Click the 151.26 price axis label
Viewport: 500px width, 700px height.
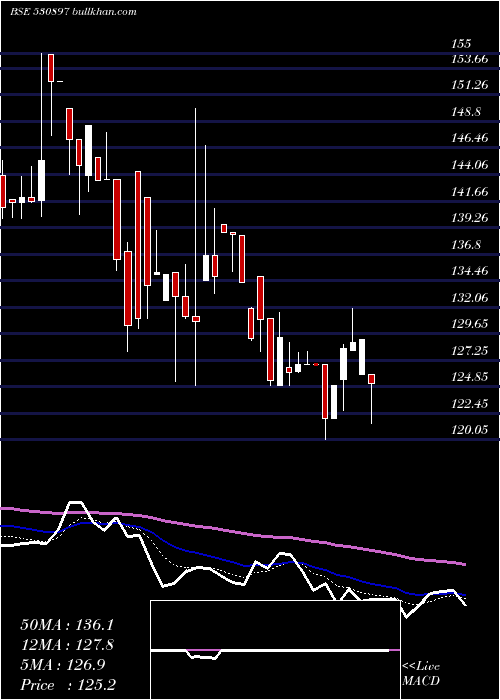coord(470,85)
